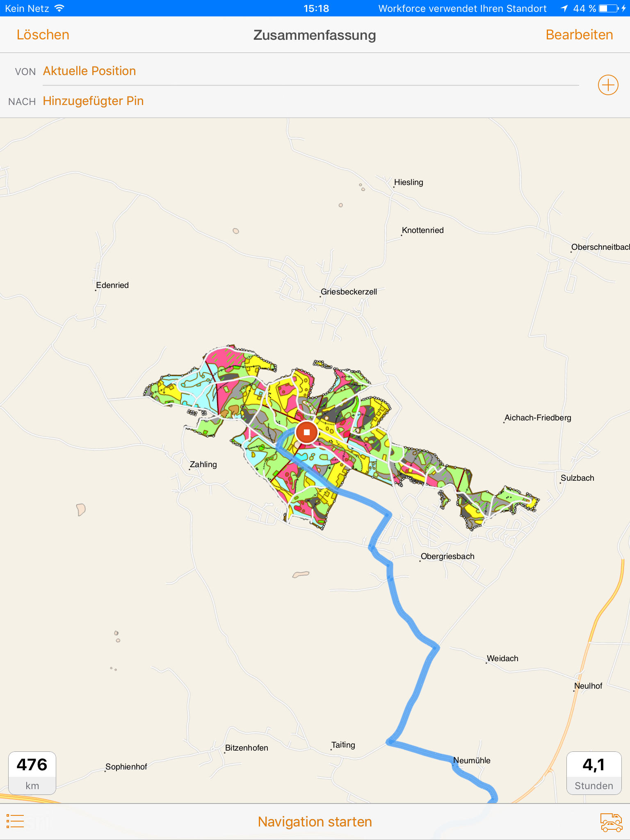Tap the Workforce verwendet Ihren Standort notice
This screenshot has height=840, width=630.
pyautogui.click(x=462, y=8)
